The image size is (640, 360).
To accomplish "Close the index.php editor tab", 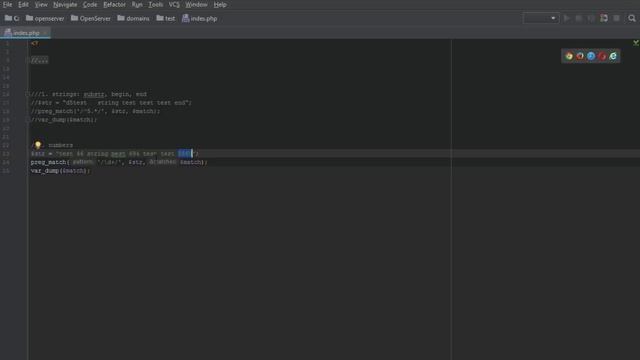I will click(x=44, y=33).
